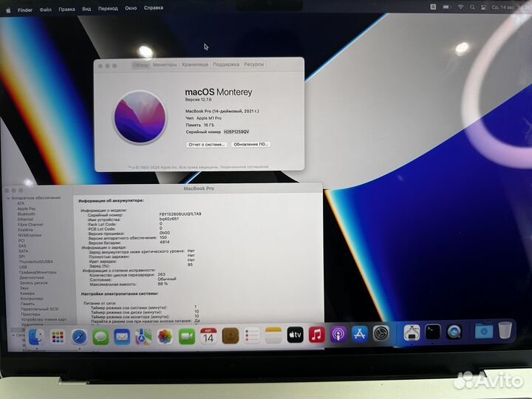The height and width of the screenshot is (399, 532).
Task: Open the Notes app icon
Action: 273,335
